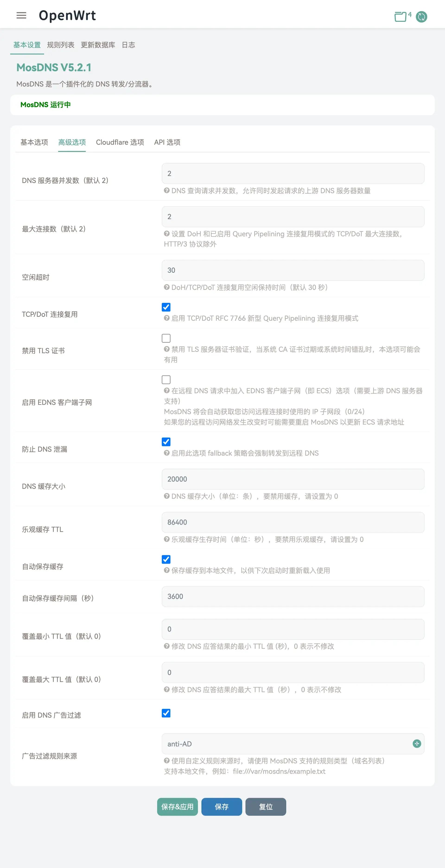Click help icon beside 乐观缓存生存时间 hint
The height and width of the screenshot is (868, 445).
point(166,539)
